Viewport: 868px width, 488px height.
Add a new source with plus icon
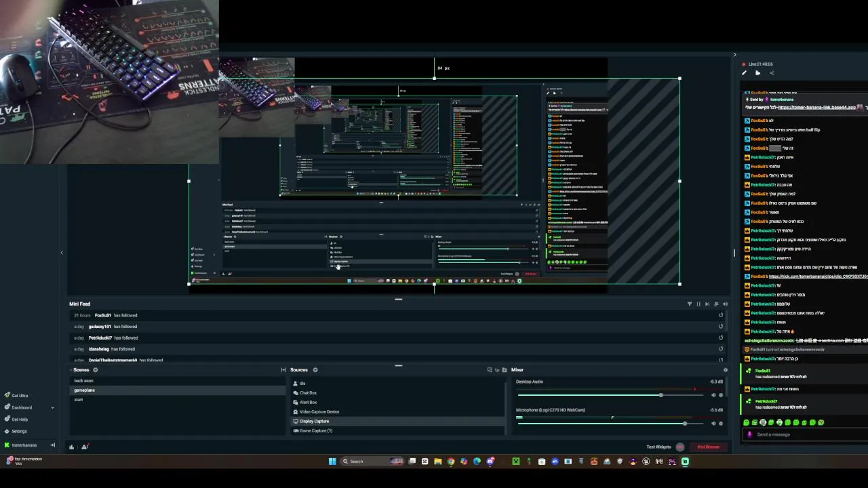[315, 370]
